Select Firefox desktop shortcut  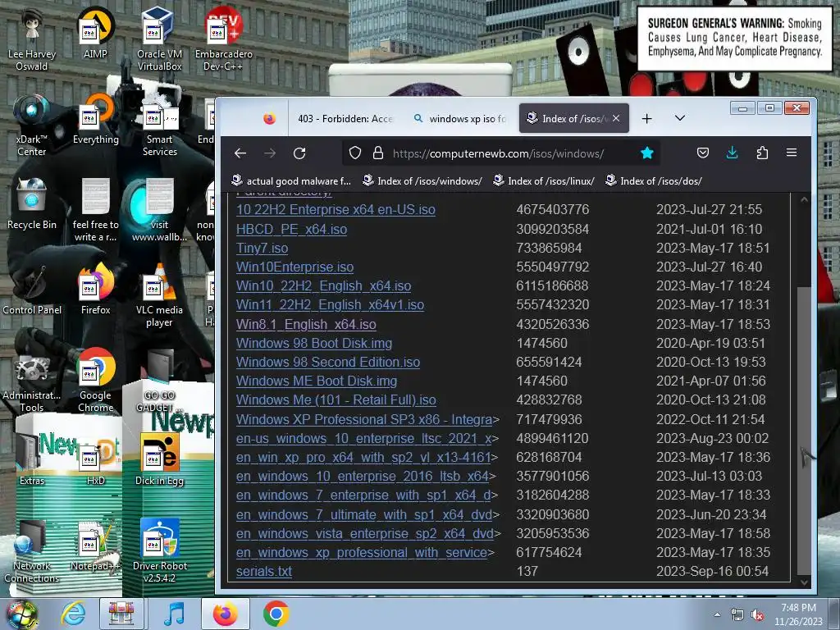pos(95,290)
